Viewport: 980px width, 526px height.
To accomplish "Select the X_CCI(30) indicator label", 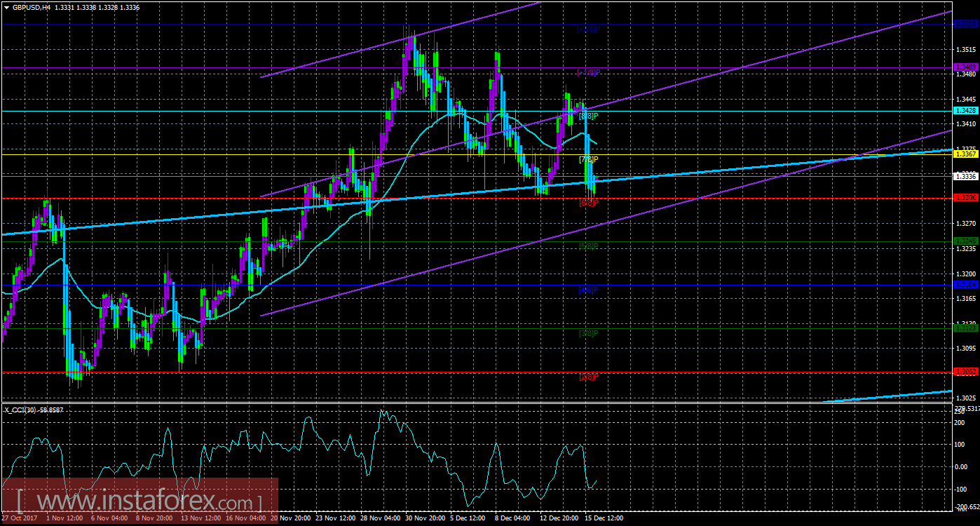I will pyautogui.click(x=19, y=410).
